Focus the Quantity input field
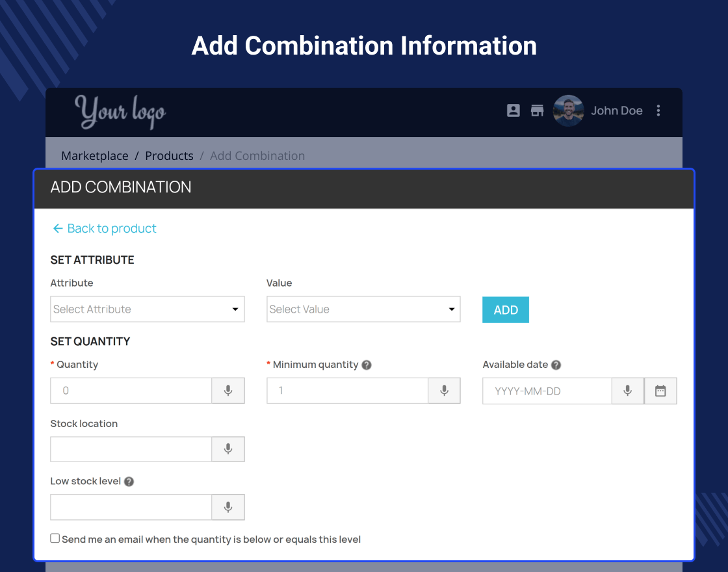This screenshot has height=572, width=728. click(131, 391)
